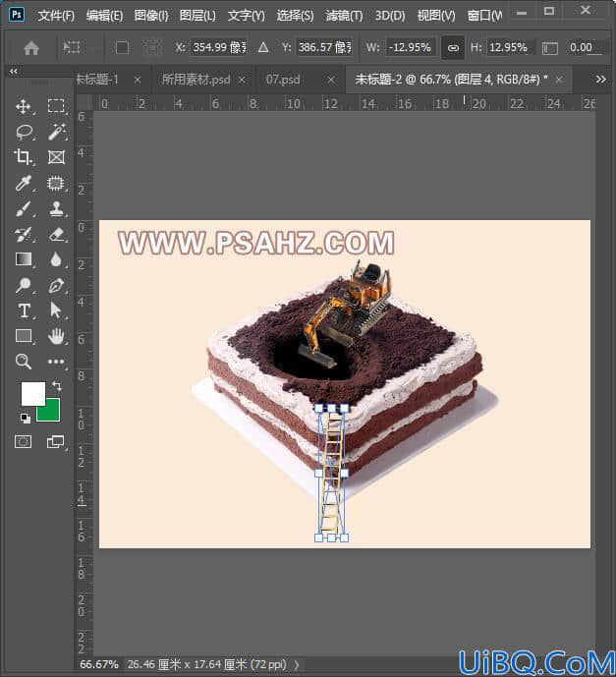616x677 pixels.
Task: Select the History Brush tool
Action: [x=23, y=235]
